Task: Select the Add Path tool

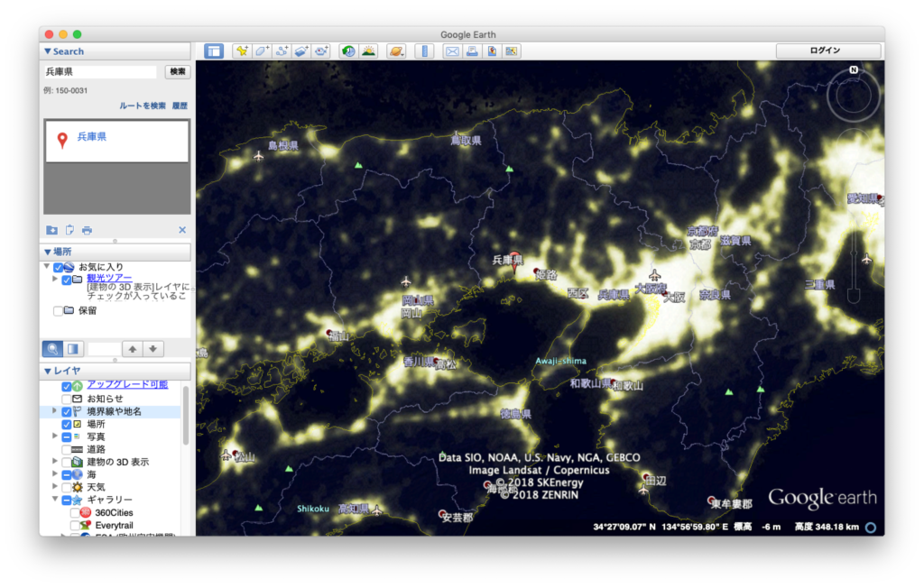Action: click(282, 51)
